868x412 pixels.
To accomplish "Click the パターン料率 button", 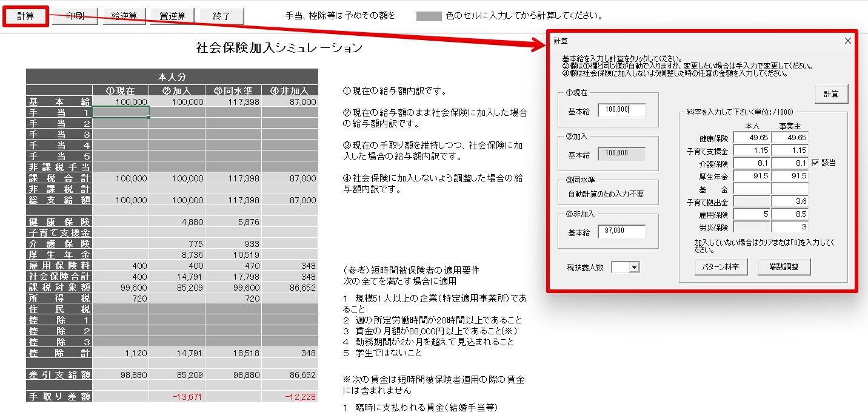I will coord(721,267).
